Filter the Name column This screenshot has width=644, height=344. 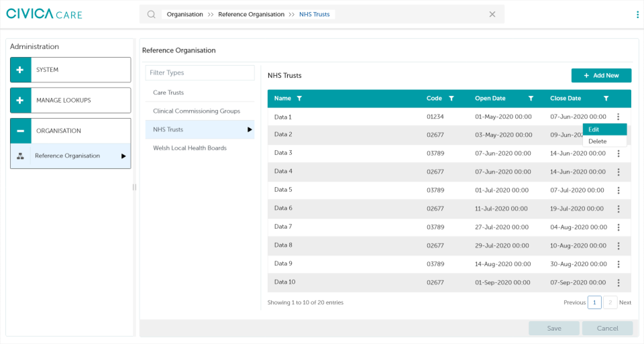coord(299,99)
